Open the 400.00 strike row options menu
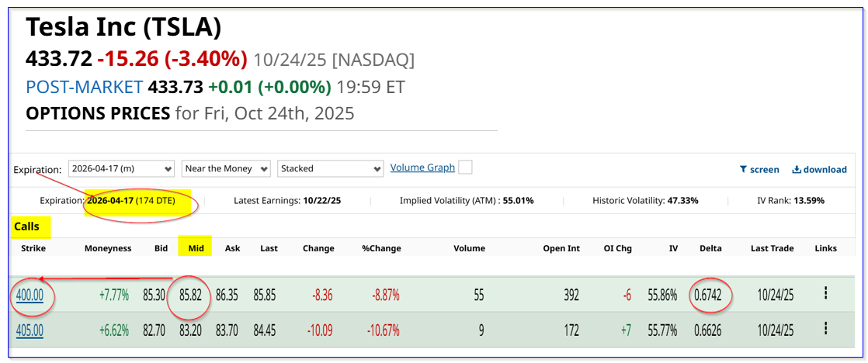 [825, 293]
